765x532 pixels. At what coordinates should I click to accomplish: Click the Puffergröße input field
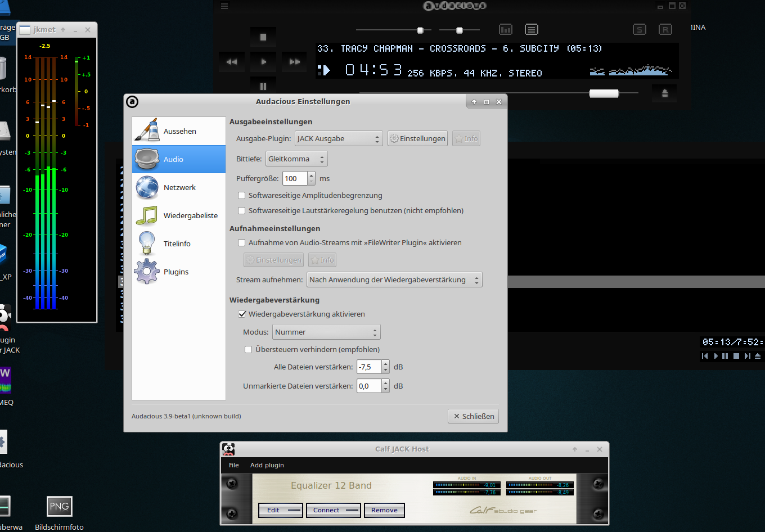(x=295, y=179)
